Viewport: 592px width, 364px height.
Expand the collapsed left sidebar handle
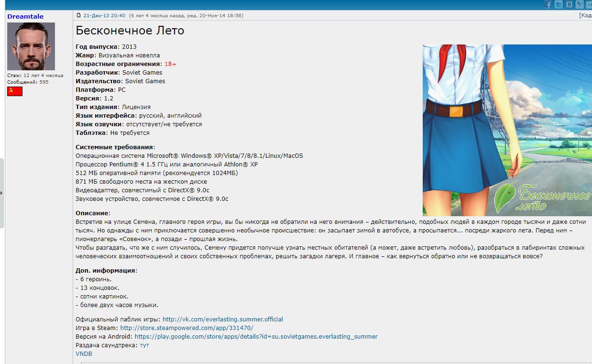pyautogui.click(x=1, y=193)
